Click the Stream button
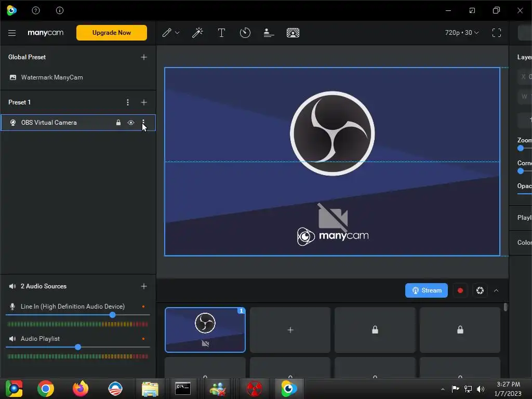This screenshot has width=532, height=399. coord(426,290)
